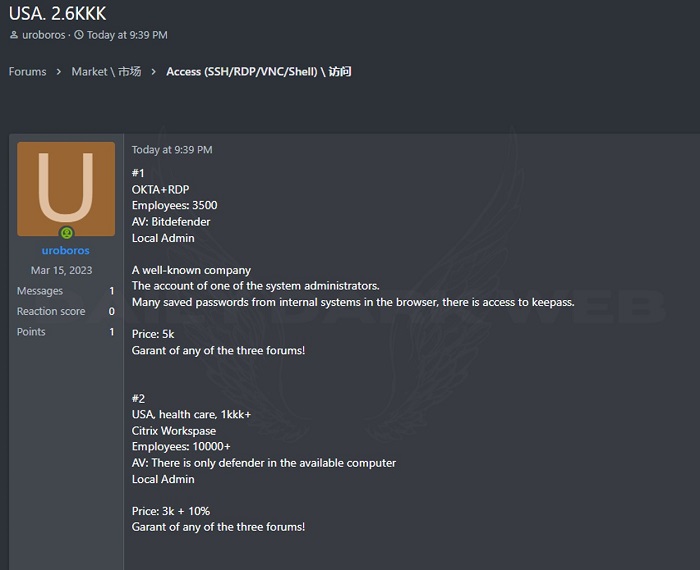Open Market breadcrumb link

coord(106,72)
